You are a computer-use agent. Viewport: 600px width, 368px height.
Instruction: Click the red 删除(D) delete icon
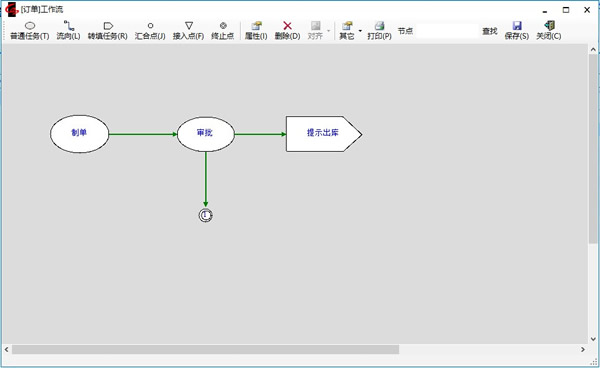(x=287, y=26)
